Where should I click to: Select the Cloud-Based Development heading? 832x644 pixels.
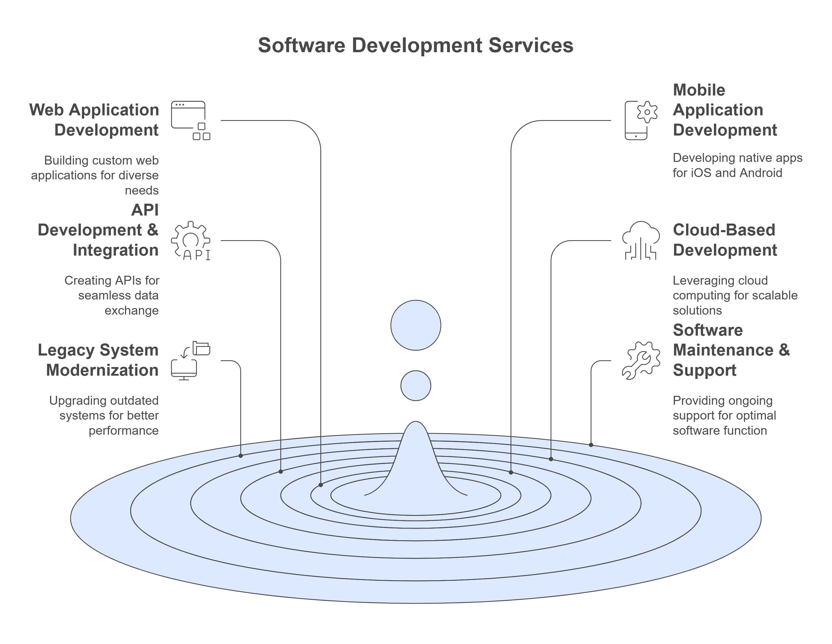coord(725,240)
